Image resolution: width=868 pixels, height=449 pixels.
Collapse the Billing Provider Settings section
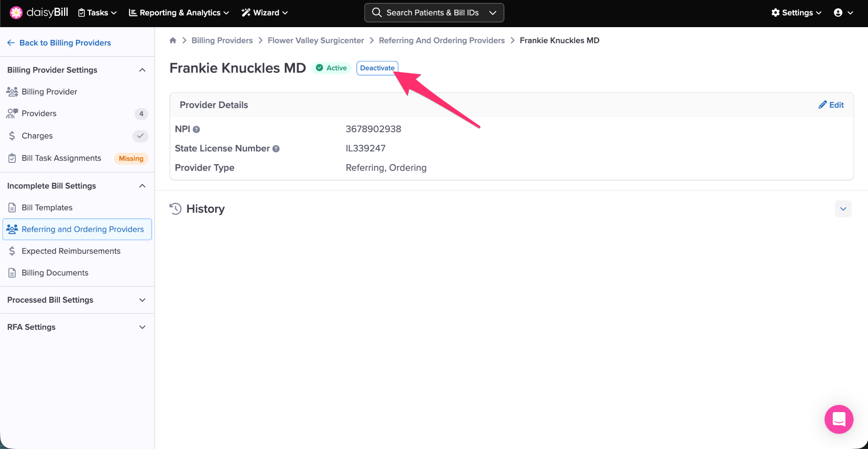tap(142, 70)
